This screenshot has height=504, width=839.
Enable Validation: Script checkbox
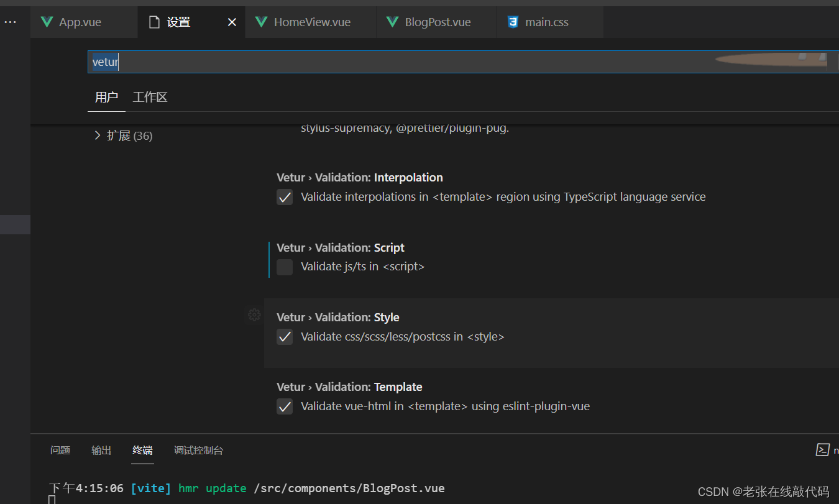[285, 267]
